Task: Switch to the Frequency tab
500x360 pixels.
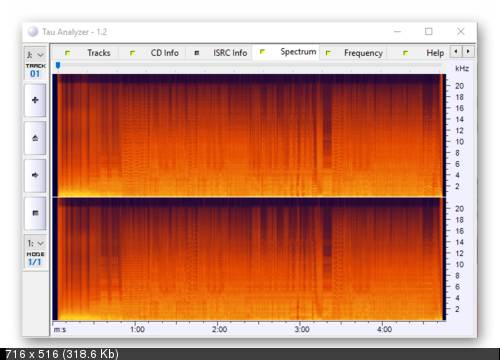Action: [353, 53]
